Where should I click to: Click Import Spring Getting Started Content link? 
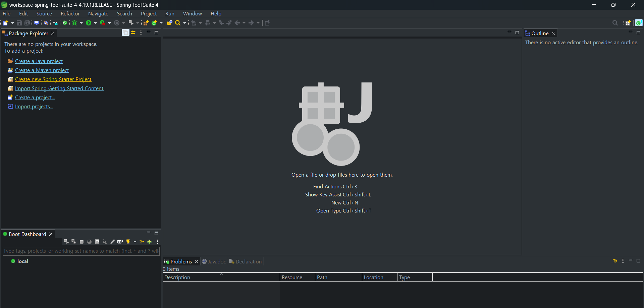click(x=59, y=88)
